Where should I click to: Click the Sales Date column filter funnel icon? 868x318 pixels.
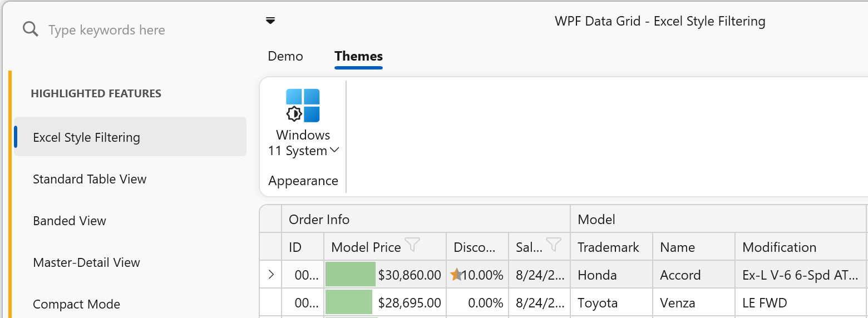(x=554, y=244)
